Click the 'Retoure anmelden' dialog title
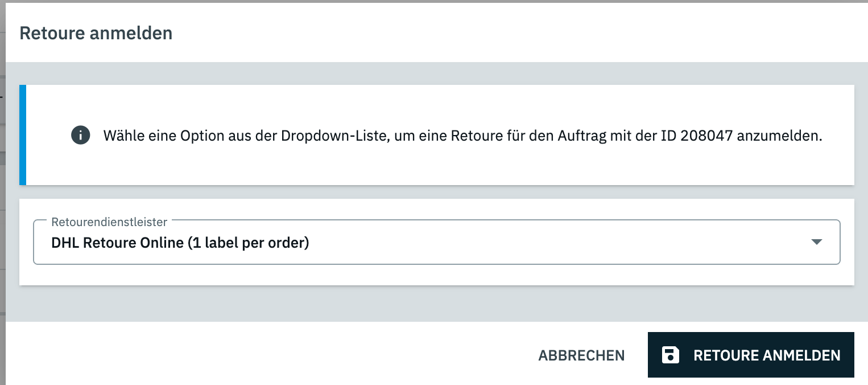The height and width of the screenshot is (385, 868). (x=96, y=33)
